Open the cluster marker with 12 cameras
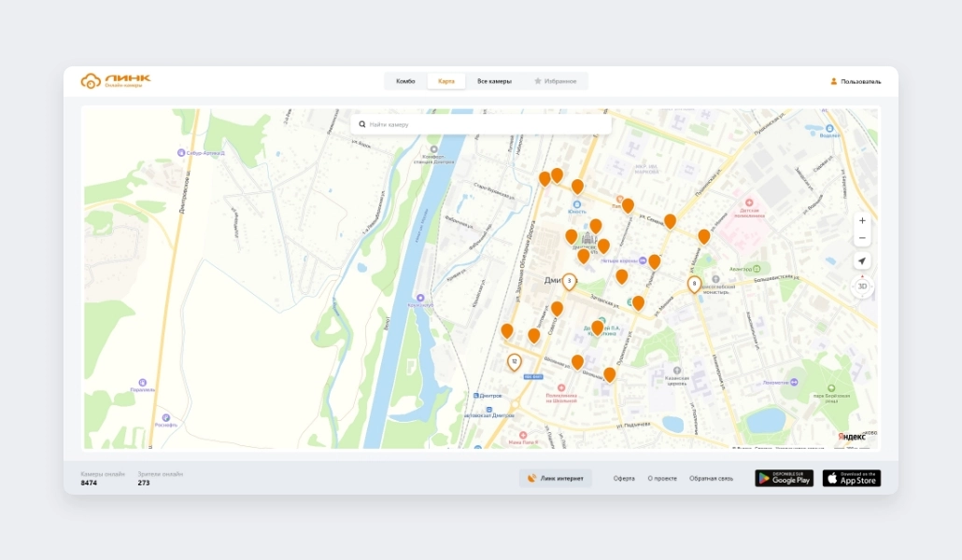This screenshot has width=962, height=560. 514,361
